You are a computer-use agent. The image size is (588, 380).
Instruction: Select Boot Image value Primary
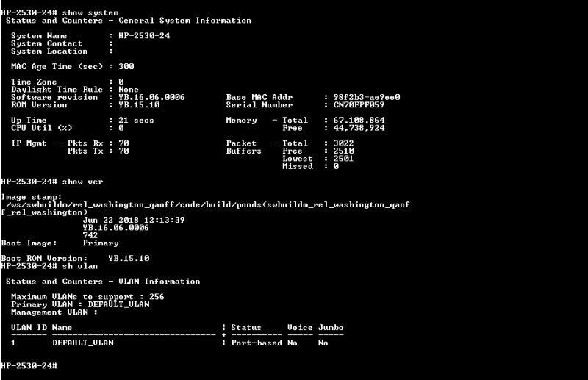point(101,243)
